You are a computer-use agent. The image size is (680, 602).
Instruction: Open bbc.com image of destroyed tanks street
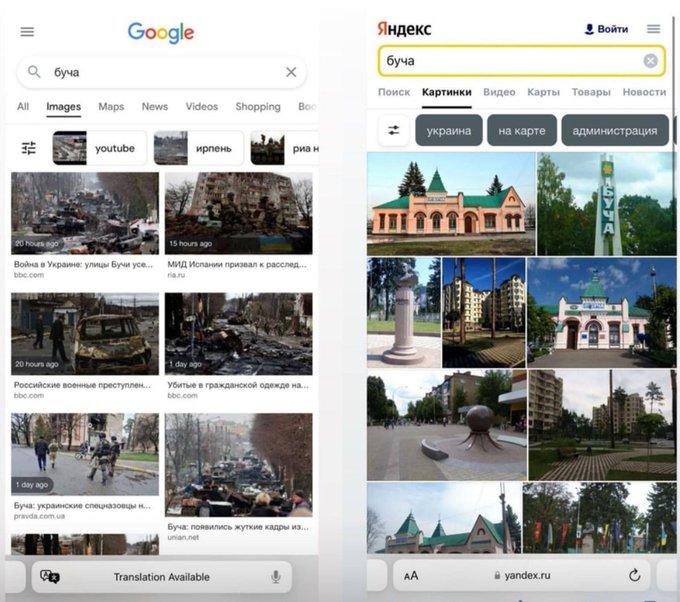point(85,213)
